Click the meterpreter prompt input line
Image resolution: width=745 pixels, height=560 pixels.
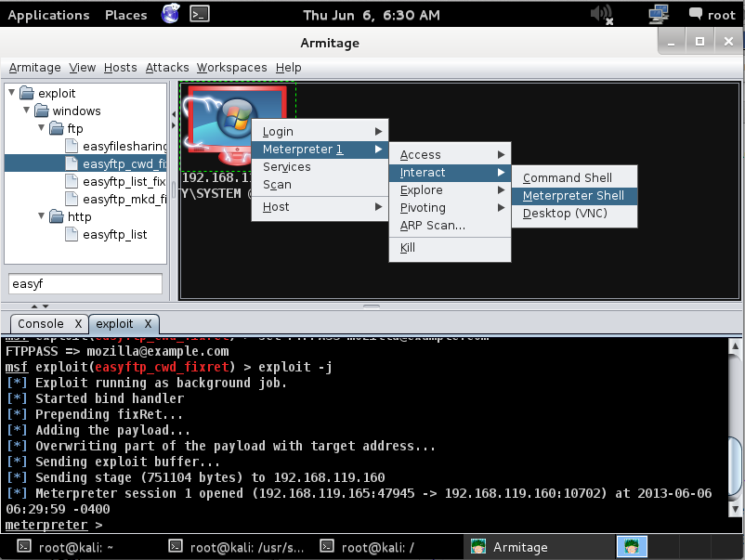pyautogui.click(x=366, y=525)
